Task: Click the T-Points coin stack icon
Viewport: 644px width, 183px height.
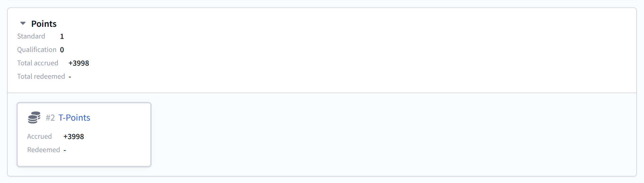Action: click(x=34, y=118)
